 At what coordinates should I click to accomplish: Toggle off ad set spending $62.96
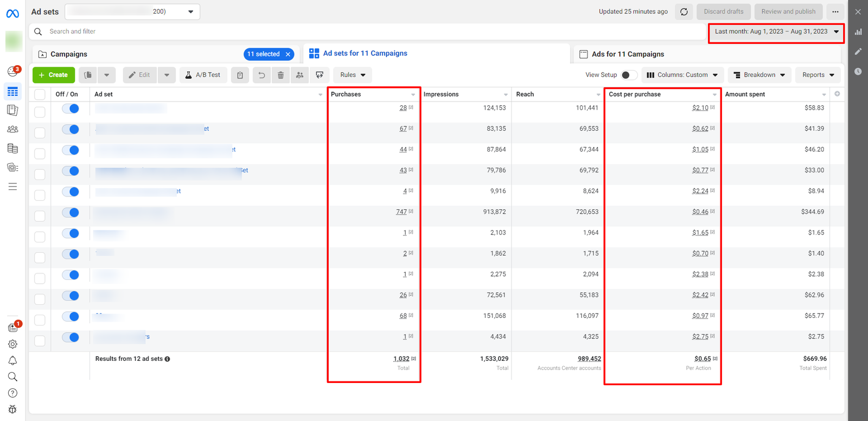pos(71,296)
